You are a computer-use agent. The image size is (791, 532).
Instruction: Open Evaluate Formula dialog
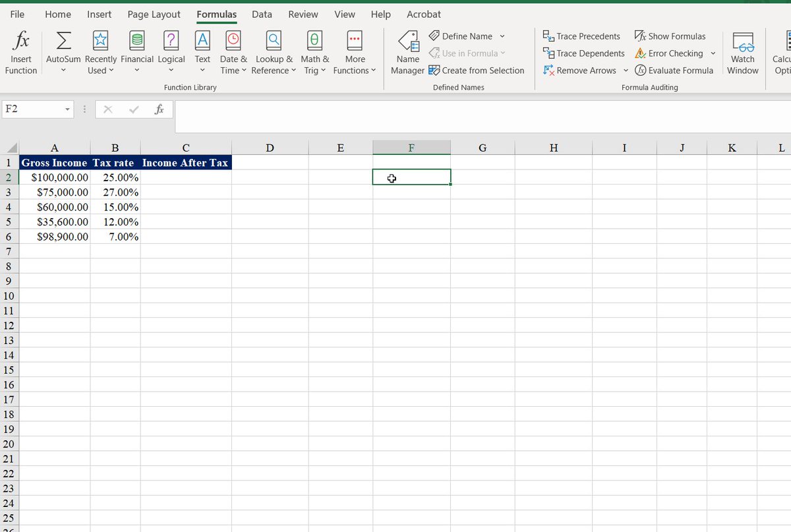coord(674,71)
